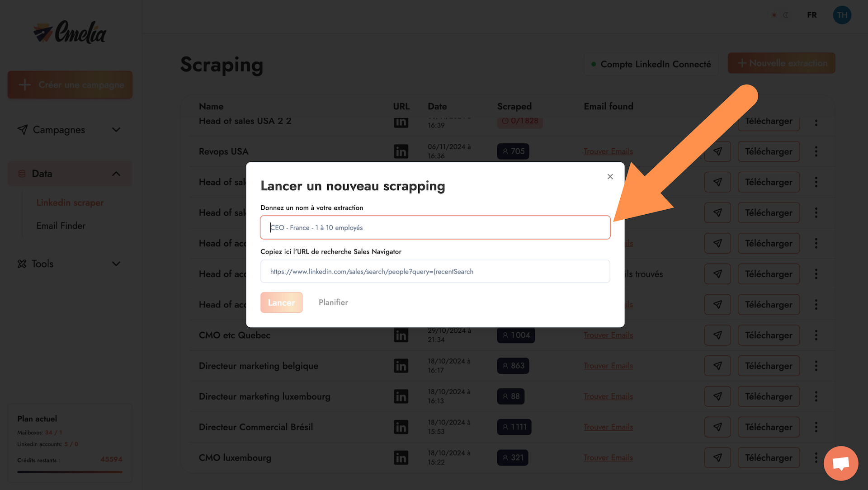868x490 pixels.
Task: Click the Lancer button
Action: [x=281, y=302]
